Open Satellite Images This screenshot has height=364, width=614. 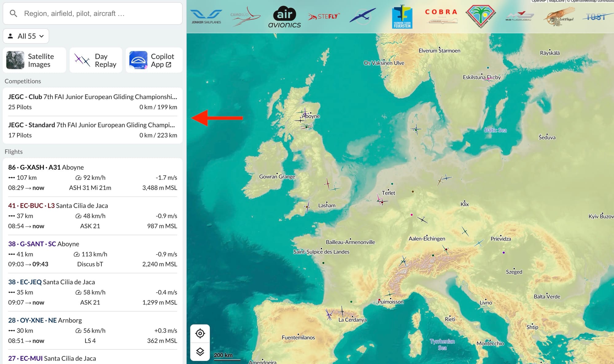34,60
